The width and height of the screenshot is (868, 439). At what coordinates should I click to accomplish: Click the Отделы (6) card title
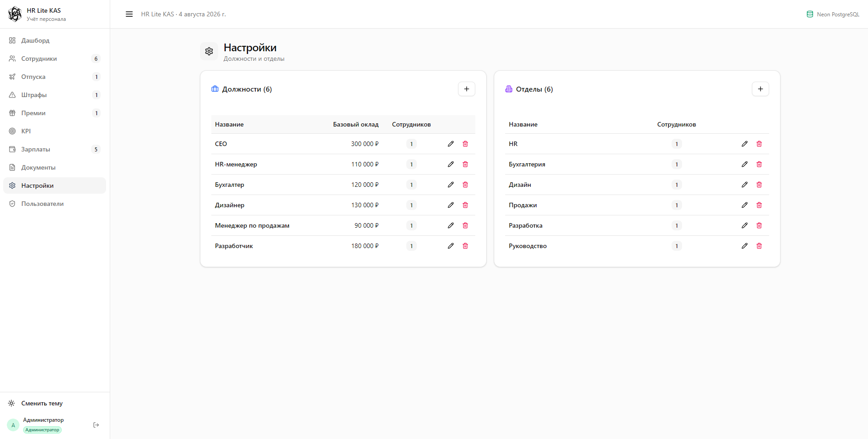click(534, 89)
